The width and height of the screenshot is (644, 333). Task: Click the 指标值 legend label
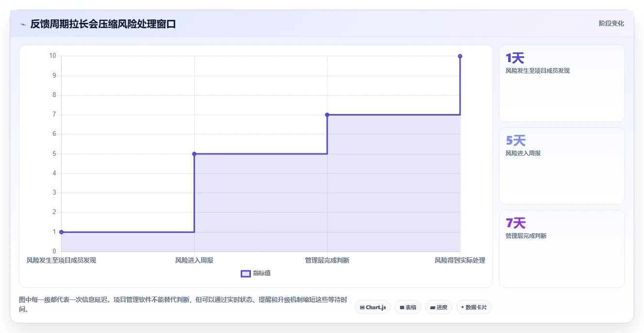pos(262,273)
